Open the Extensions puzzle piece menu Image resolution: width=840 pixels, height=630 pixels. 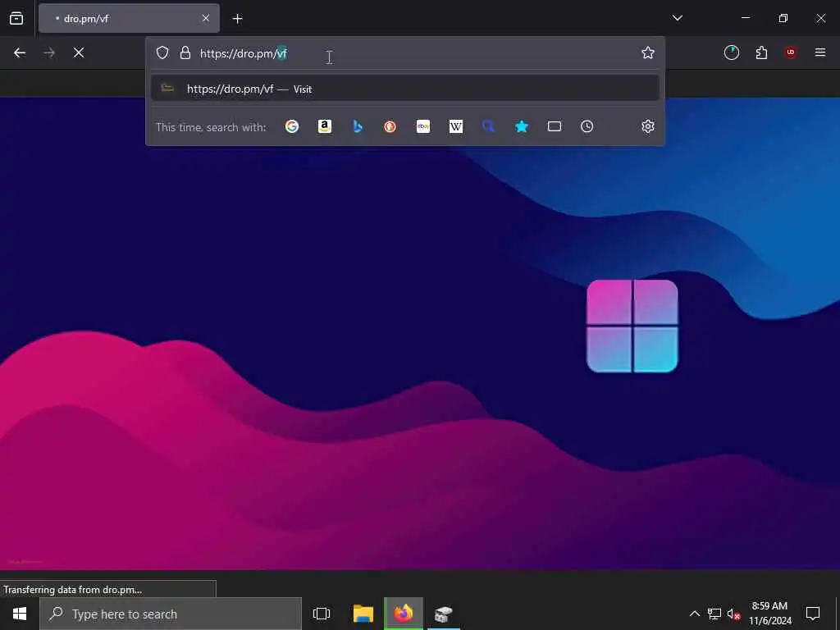(x=761, y=52)
